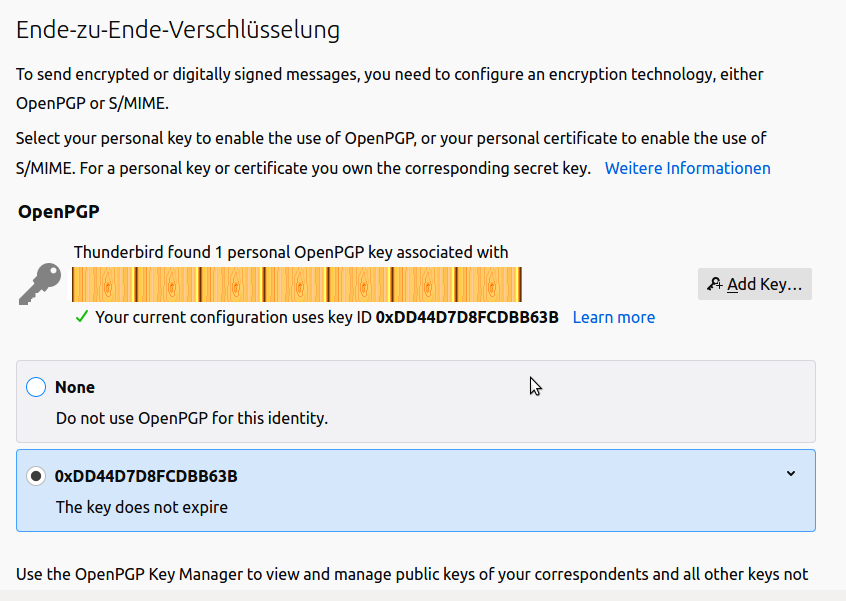846x601 pixels.
Task: Click "Thunderbird found 1 personal OpenPGP key" text
Action: [x=290, y=252]
